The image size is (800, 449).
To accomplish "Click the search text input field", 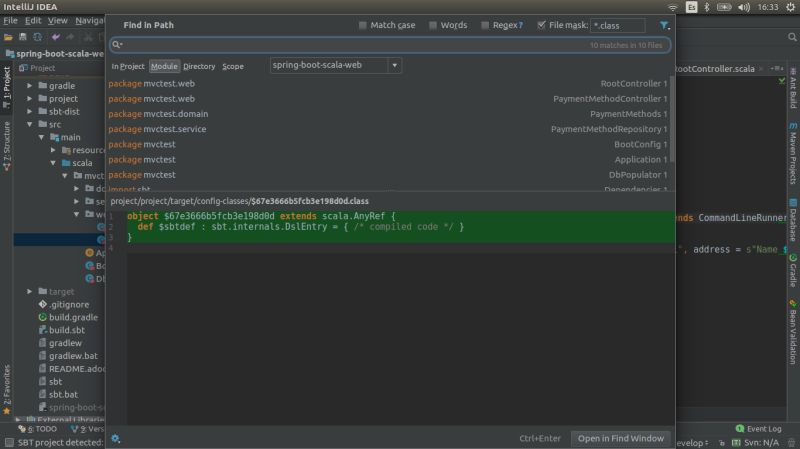I will (390, 45).
